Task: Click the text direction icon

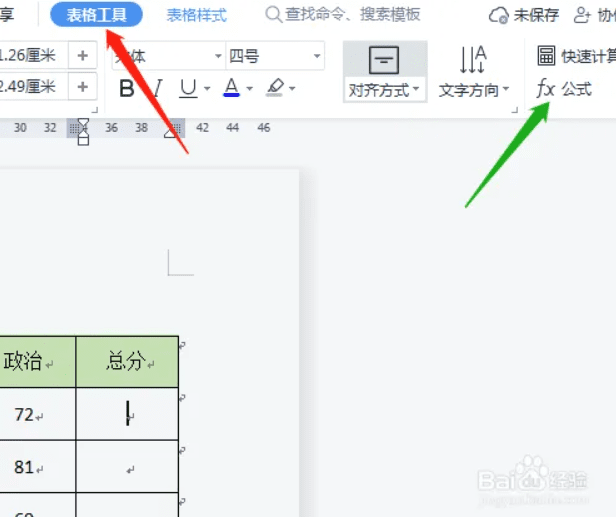Action: pos(473,60)
